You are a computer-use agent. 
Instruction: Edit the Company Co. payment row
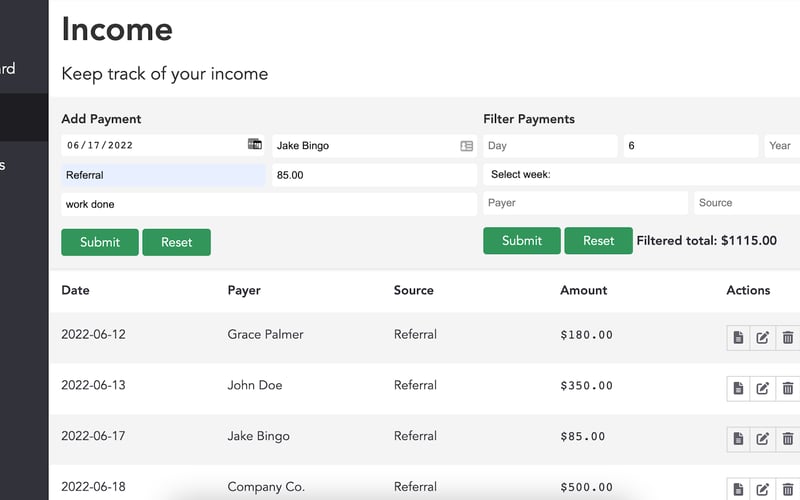(x=762, y=489)
